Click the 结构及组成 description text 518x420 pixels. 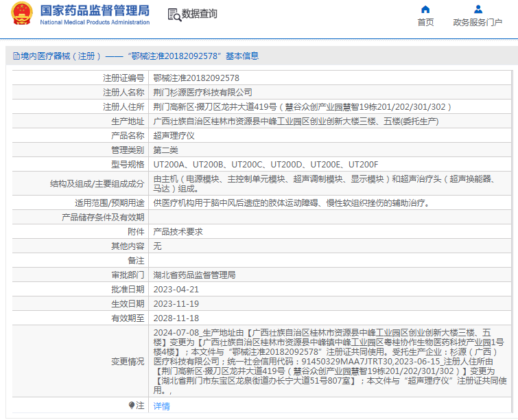324,184
